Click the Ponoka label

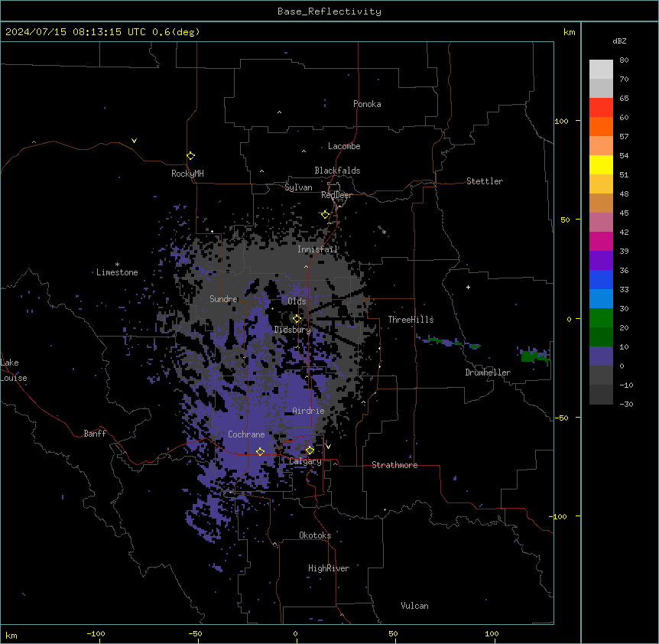point(367,104)
